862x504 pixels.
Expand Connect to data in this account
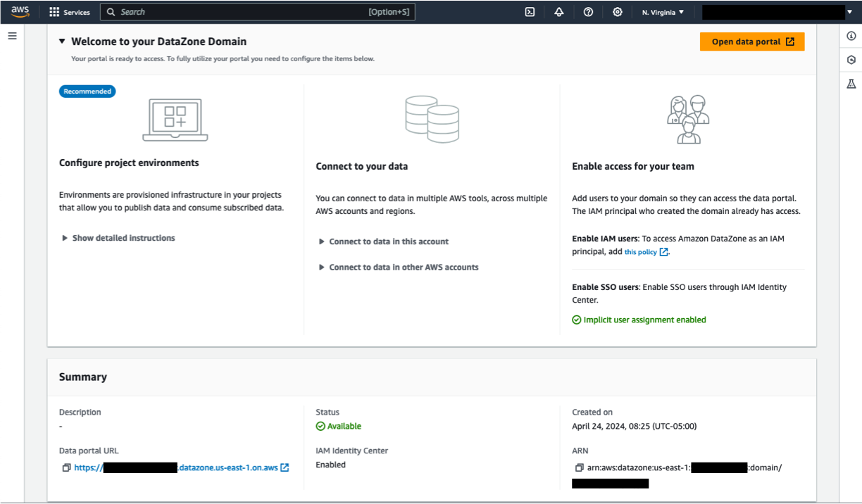pos(384,241)
